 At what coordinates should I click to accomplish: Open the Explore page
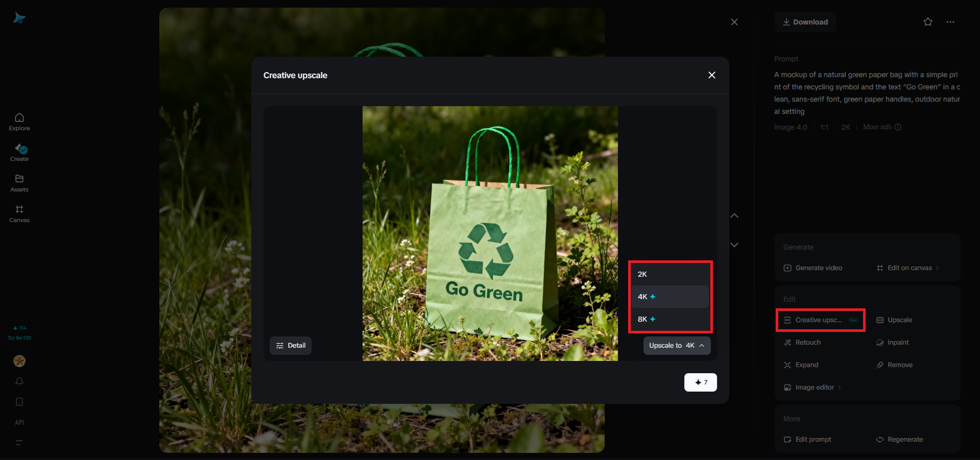click(19, 122)
